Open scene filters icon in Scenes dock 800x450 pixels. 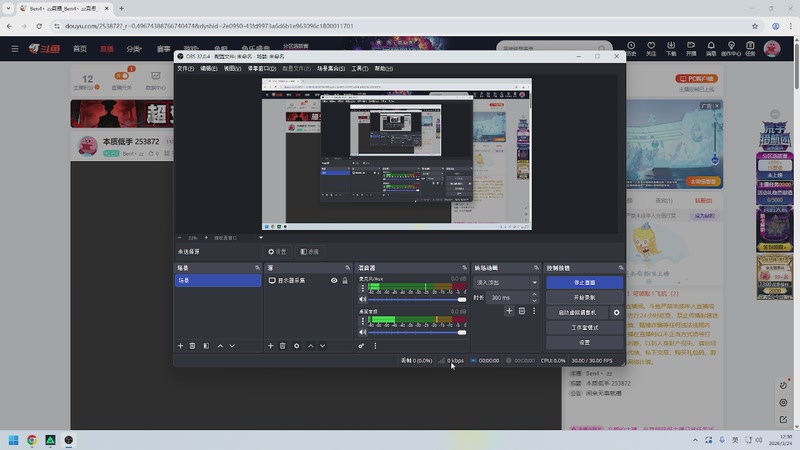coord(206,346)
